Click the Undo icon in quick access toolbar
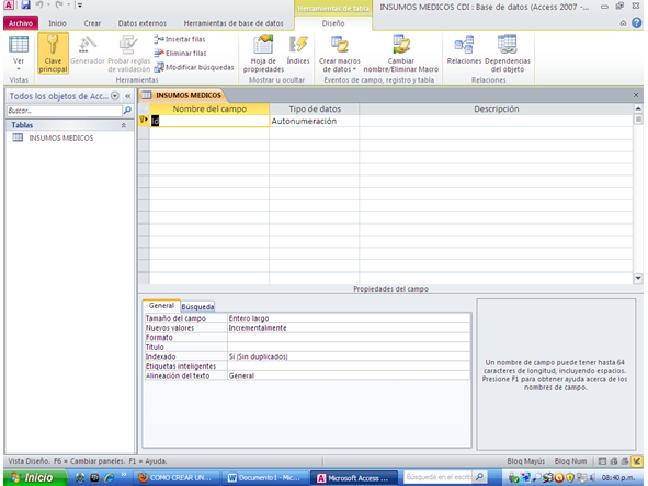 point(40,5)
